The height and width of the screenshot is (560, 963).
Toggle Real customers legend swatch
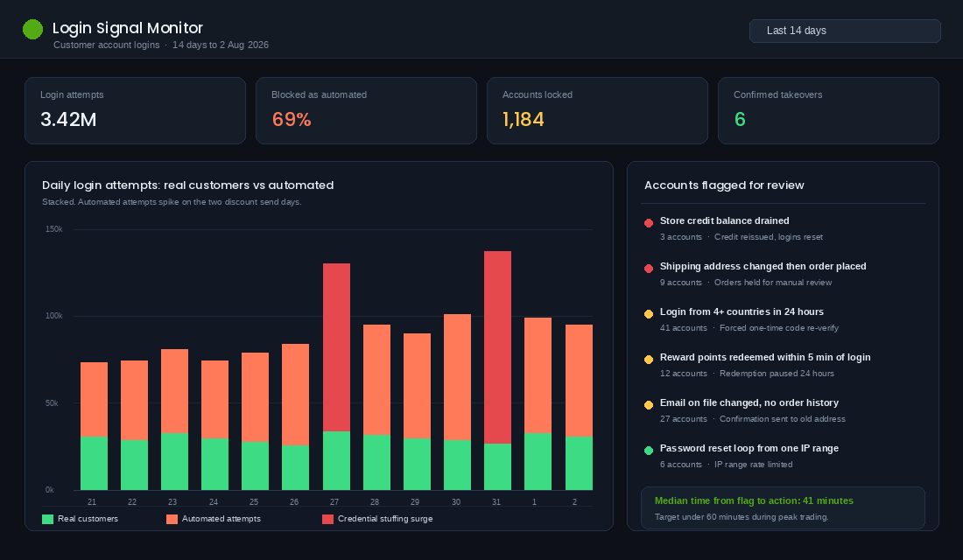click(x=47, y=519)
